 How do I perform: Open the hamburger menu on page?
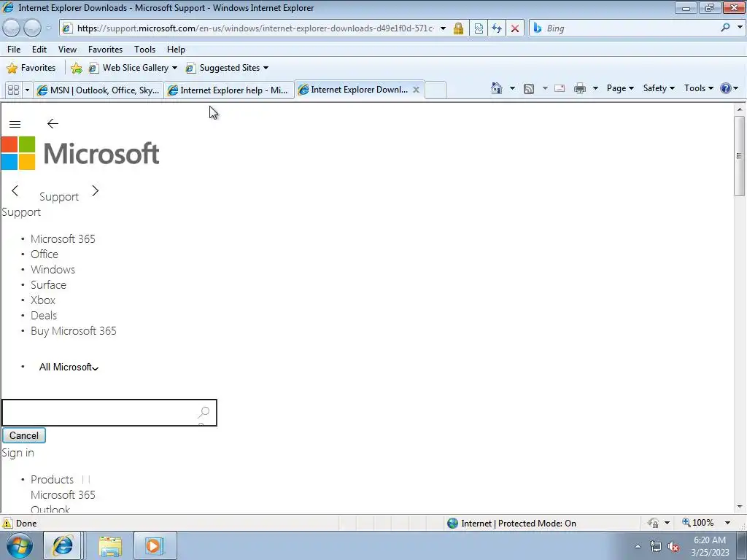tap(15, 124)
